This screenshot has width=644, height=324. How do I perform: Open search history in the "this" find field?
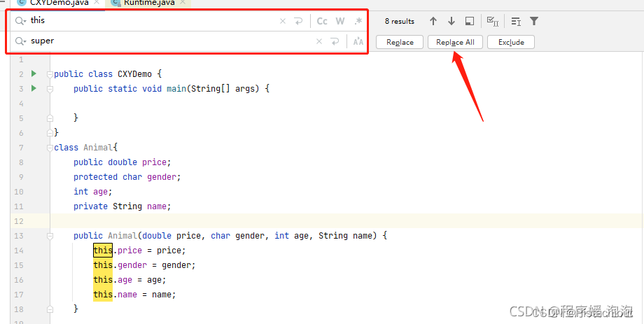[20, 21]
